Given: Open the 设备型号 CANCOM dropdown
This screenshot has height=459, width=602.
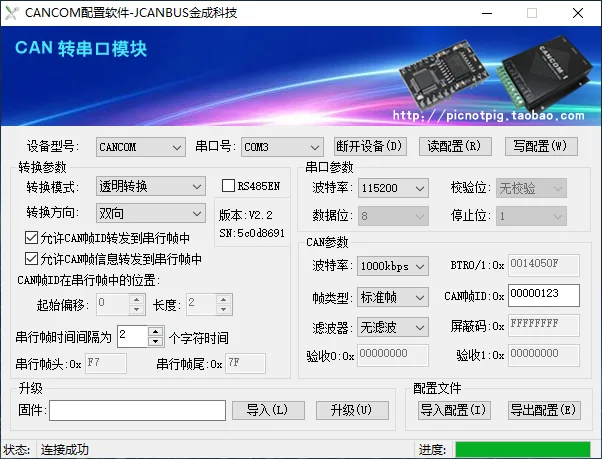Looking at the screenshot, I should click(141, 147).
